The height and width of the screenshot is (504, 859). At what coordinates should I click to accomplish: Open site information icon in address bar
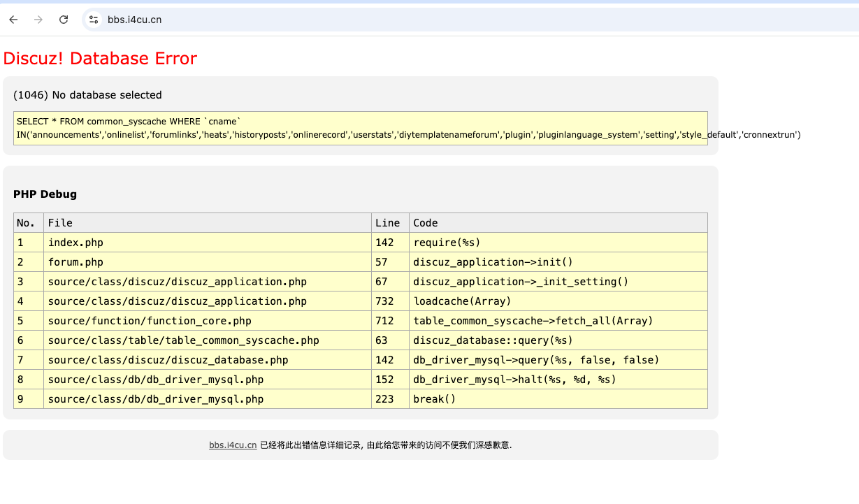point(94,20)
